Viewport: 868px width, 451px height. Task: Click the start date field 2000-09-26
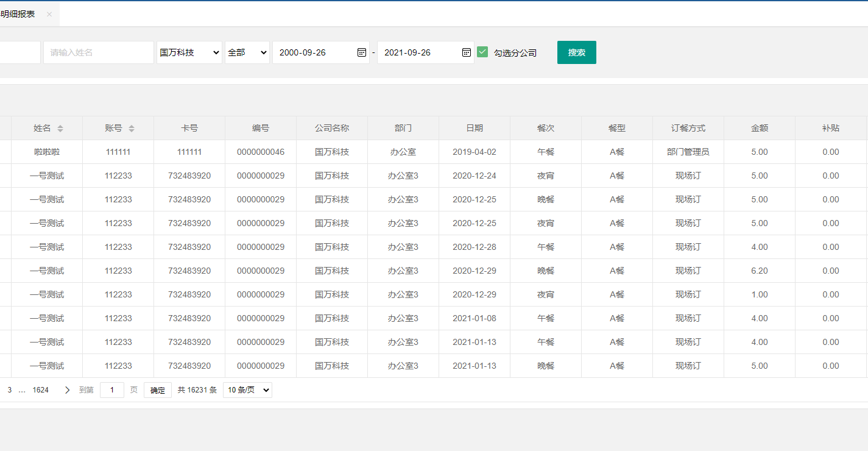pyautogui.click(x=314, y=52)
